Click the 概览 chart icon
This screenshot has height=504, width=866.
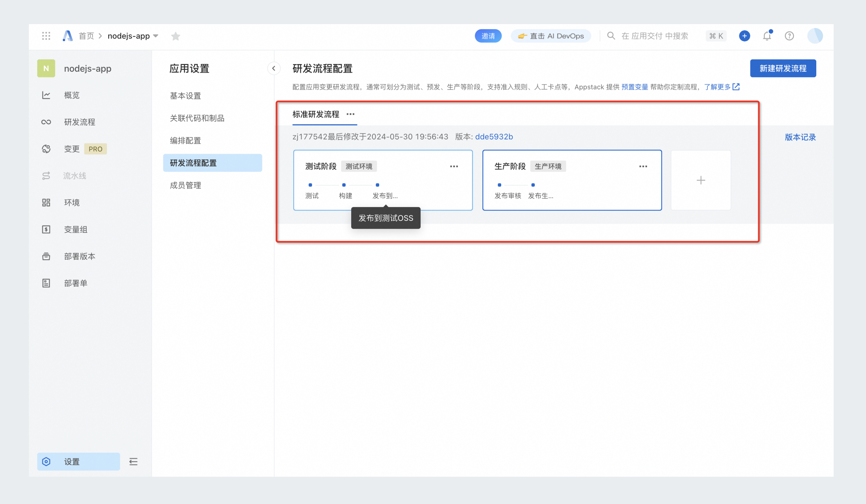[x=46, y=95]
